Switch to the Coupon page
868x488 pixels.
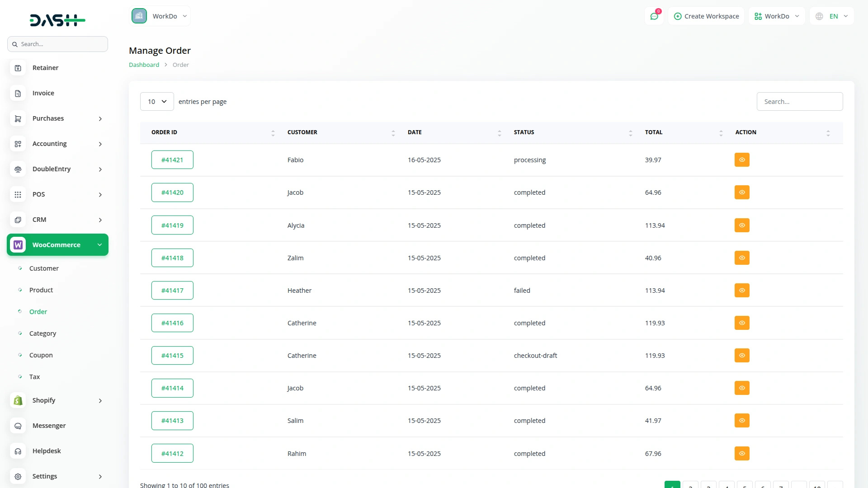pos(41,355)
